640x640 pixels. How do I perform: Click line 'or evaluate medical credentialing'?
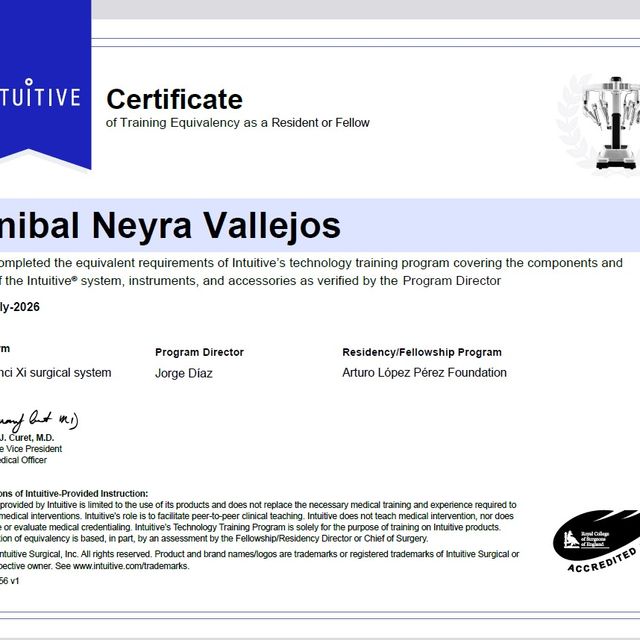coord(250,527)
